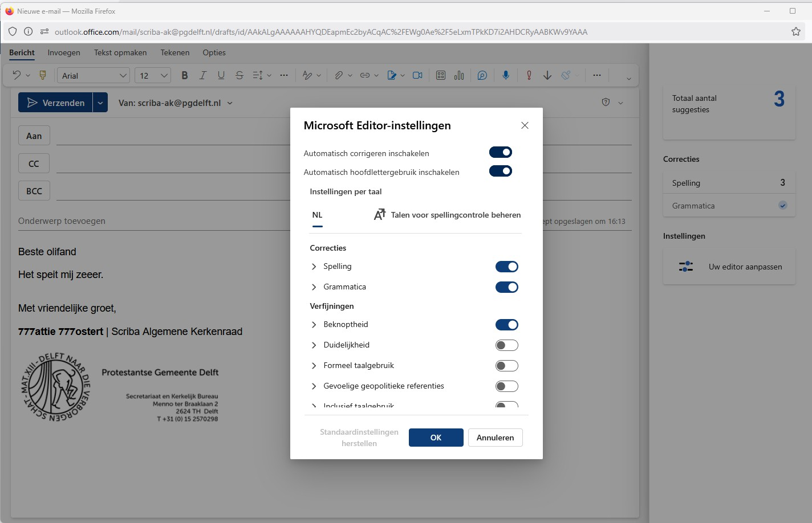This screenshot has height=523, width=812.
Task: Click the Bold formatting icon
Action: click(184, 75)
